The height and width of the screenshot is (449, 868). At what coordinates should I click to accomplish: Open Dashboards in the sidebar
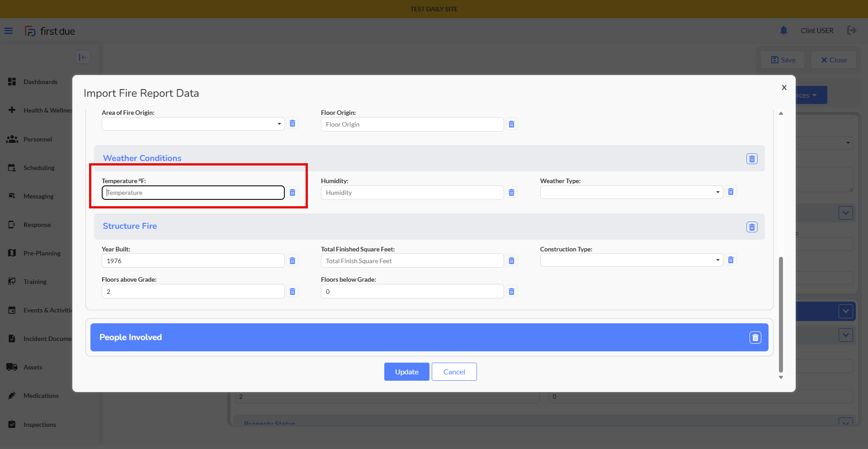click(x=40, y=82)
